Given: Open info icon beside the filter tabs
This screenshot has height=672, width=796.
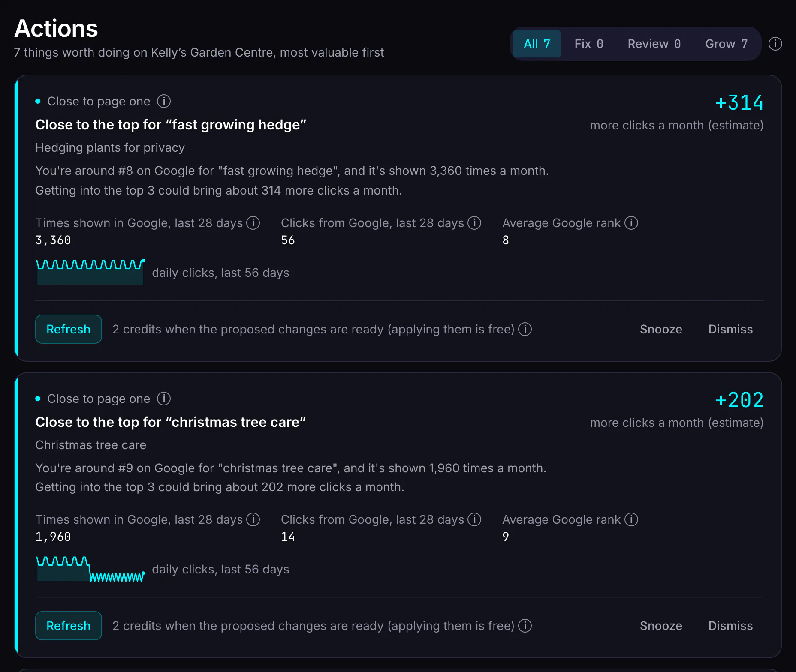Looking at the screenshot, I should coord(775,44).
